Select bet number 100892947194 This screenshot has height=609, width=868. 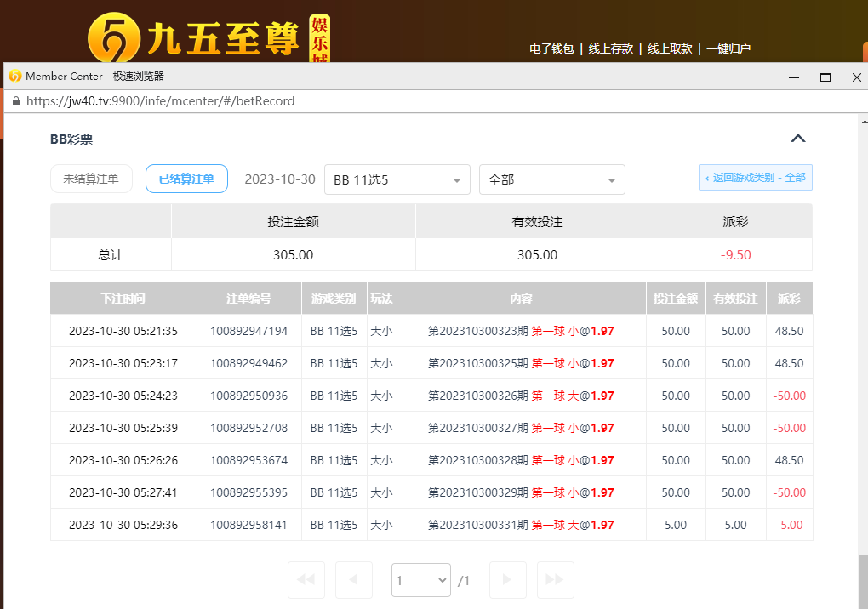click(x=249, y=331)
